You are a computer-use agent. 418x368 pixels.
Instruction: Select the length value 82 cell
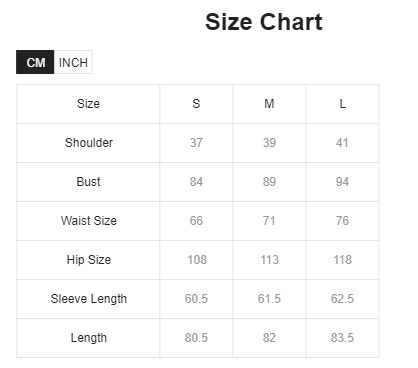[269, 338]
